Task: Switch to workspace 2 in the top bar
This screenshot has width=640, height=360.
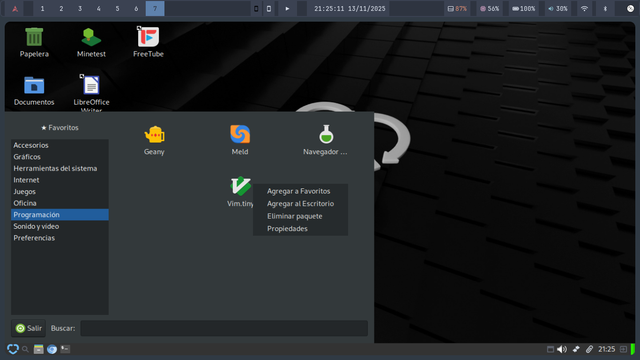Action: [61, 9]
